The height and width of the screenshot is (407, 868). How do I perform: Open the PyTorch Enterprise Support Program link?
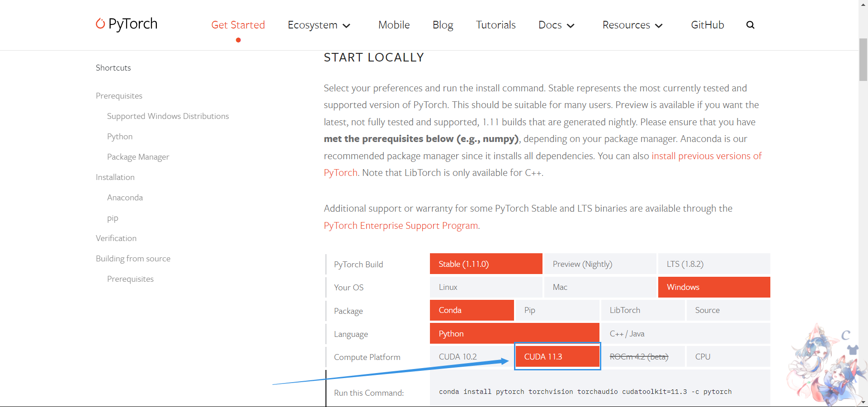pos(401,226)
